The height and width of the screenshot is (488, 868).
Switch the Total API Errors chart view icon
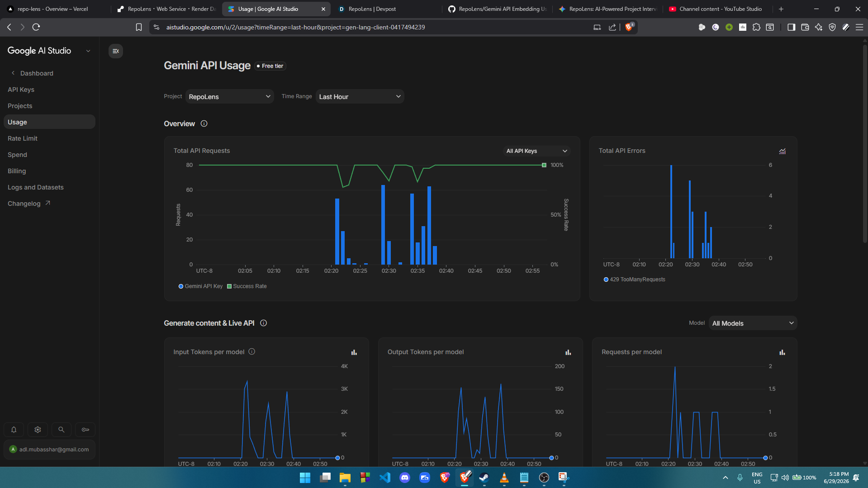point(783,152)
